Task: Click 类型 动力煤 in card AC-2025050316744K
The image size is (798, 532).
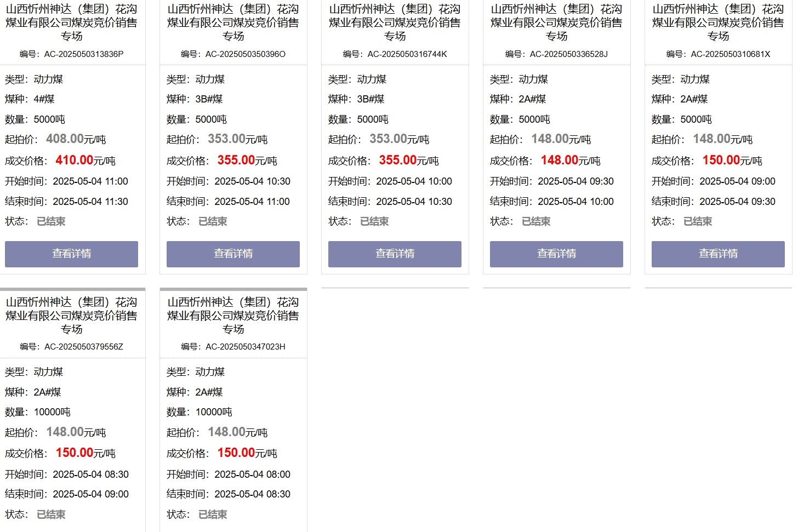Action: pos(357,79)
